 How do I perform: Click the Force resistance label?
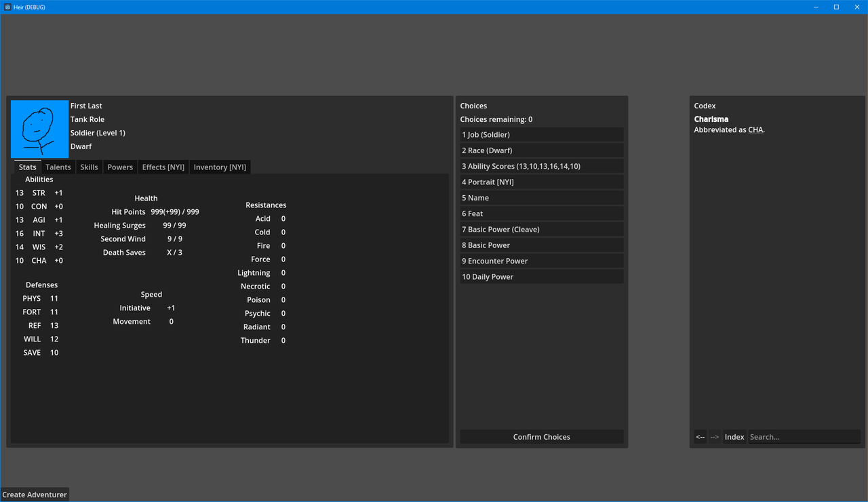coord(260,259)
